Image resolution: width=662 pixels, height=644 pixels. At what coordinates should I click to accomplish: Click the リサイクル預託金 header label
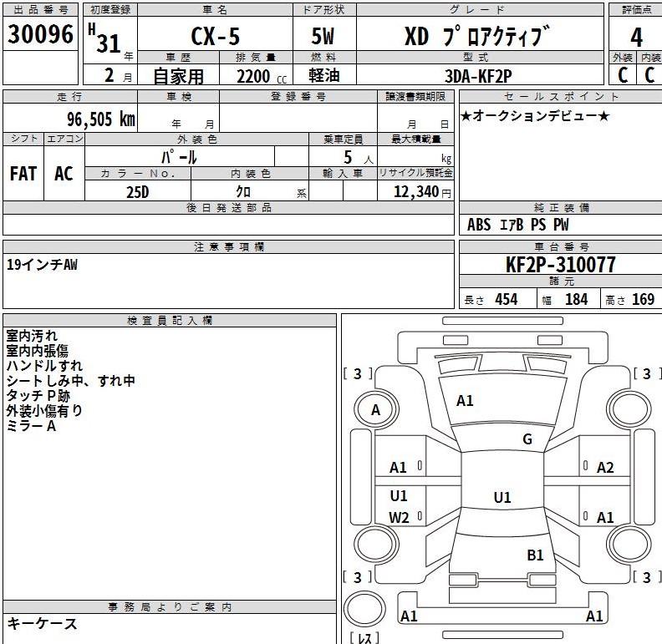coord(416,173)
